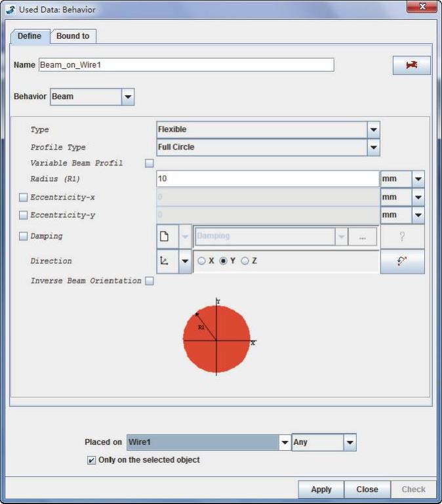Switch to the Bound to tab
Screen dimensions: 442x504
coord(73,36)
